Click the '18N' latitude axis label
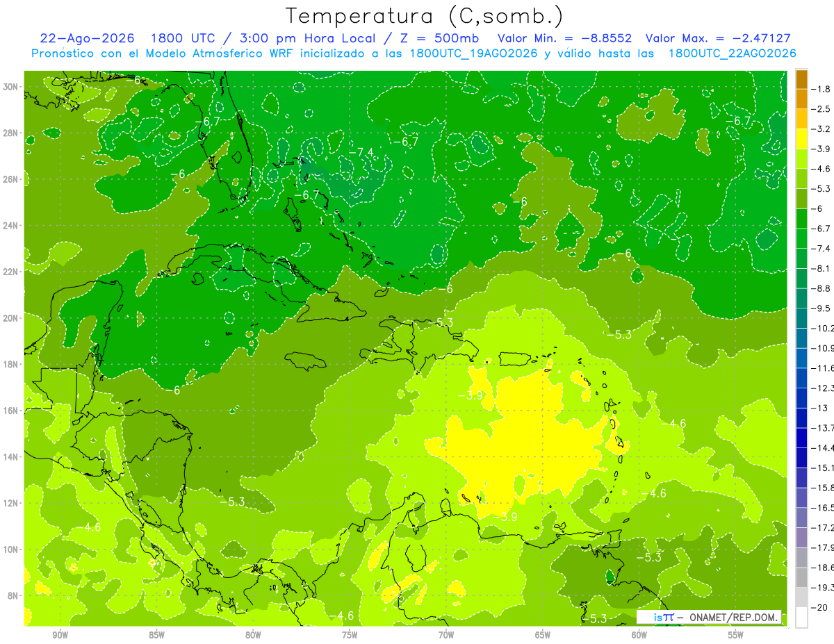The width and height of the screenshot is (834, 644). [11, 364]
